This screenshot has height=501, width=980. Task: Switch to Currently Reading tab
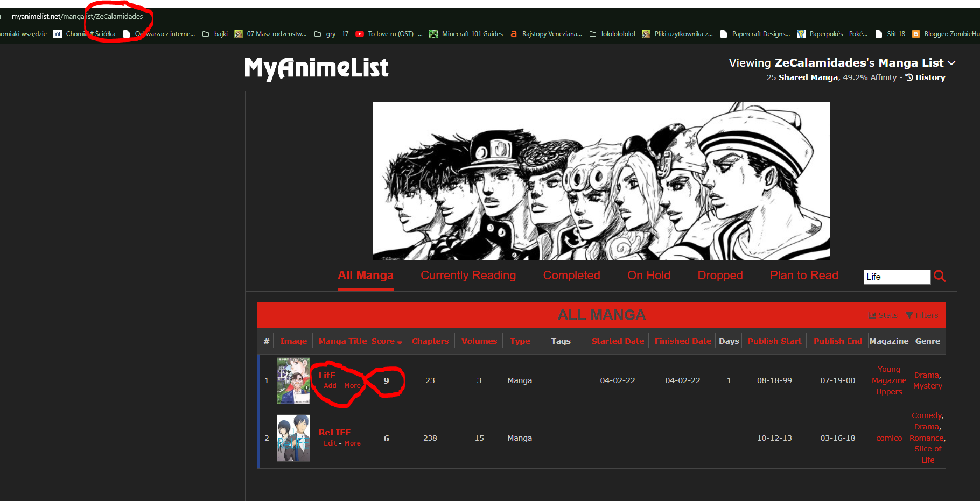[x=468, y=276]
